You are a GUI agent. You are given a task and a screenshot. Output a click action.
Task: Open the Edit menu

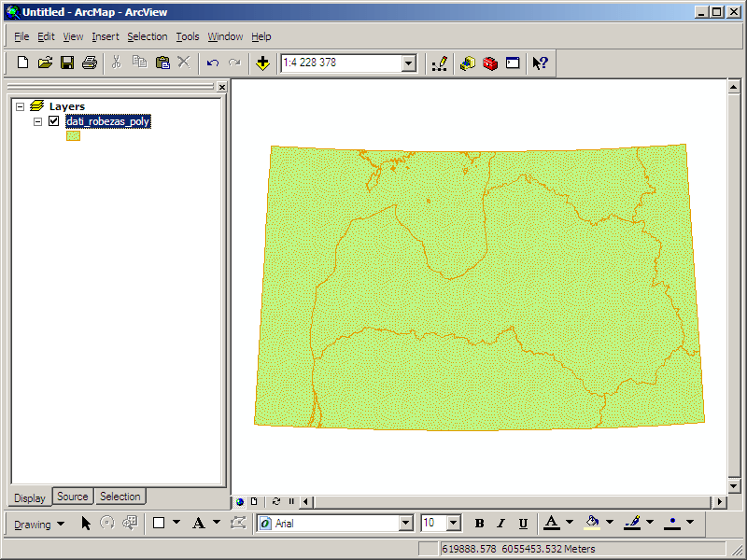tap(46, 36)
